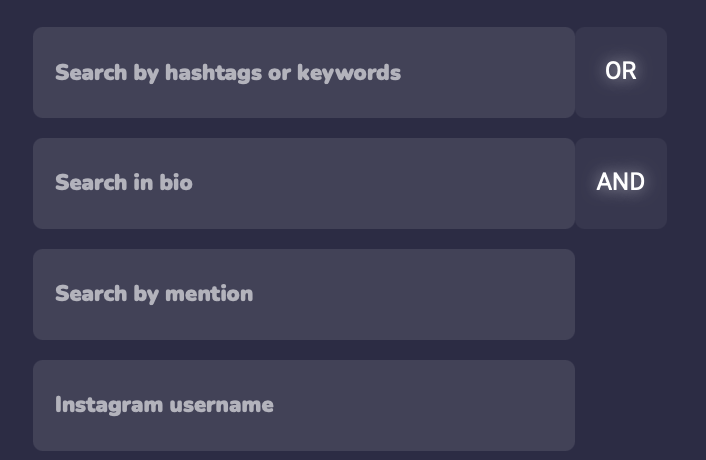This screenshot has height=460, width=706.
Task: Switch the bio search logic via AND
Action: point(621,183)
